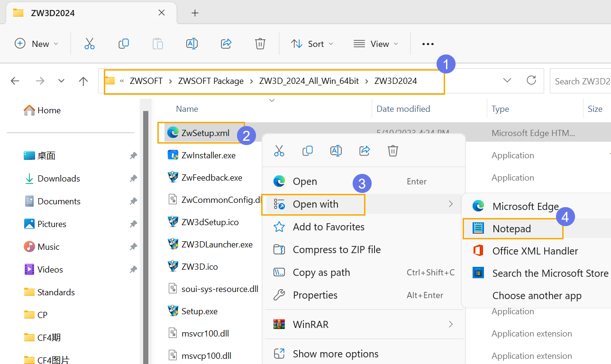Open the View dropdown menu
Image resolution: width=611 pixels, height=364 pixels.
coord(376,44)
